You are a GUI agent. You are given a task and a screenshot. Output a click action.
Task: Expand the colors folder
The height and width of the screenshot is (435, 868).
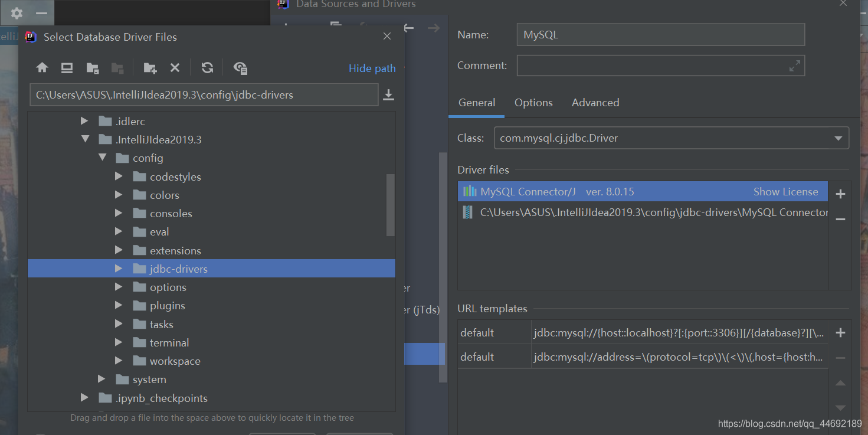point(119,195)
